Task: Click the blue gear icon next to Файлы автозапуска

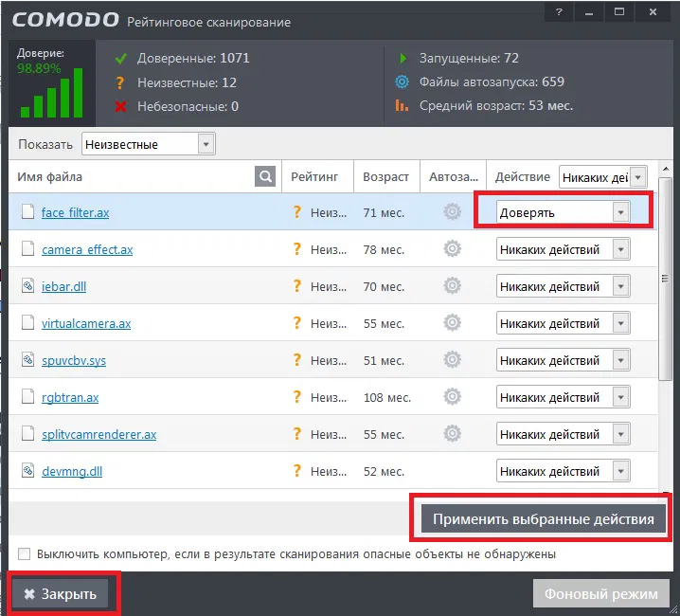Action: coord(402,82)
